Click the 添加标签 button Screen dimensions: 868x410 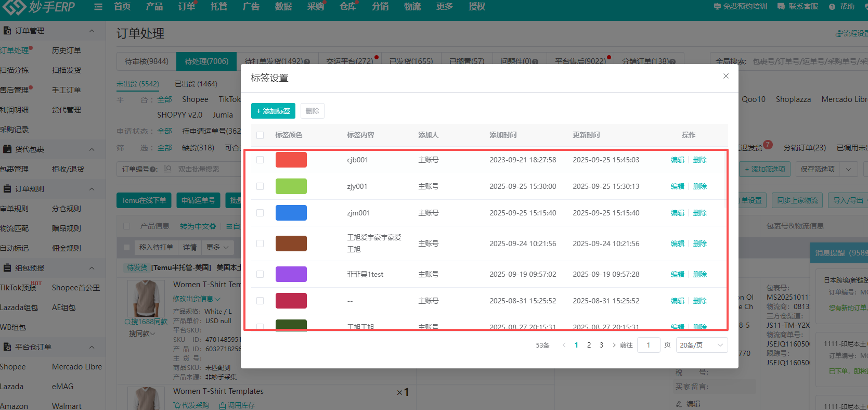click(x=273, y=111)
